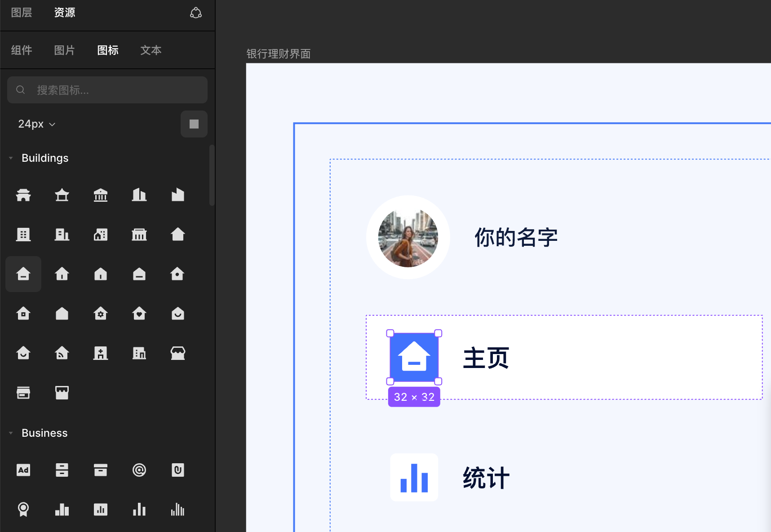Collapse the Business icon category
Image resolution: width=771 pixels, height=532 pixels.
11,433
